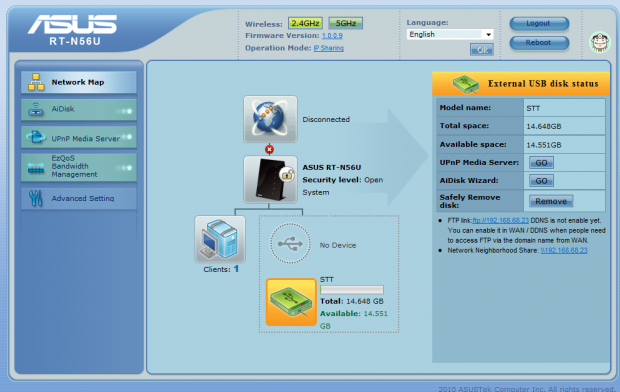Viewport: 620px width, 392px height.
Task: Click the Logout button
Action: (539, 24)
